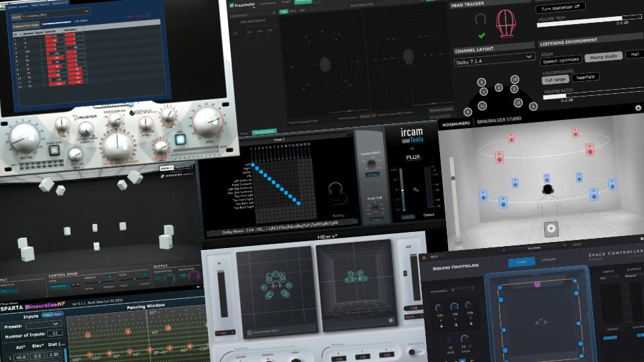Open the SPARTA Presets dropdown
Screen dimensions: 644x362
pyautogui.click(x=44, y=324)
